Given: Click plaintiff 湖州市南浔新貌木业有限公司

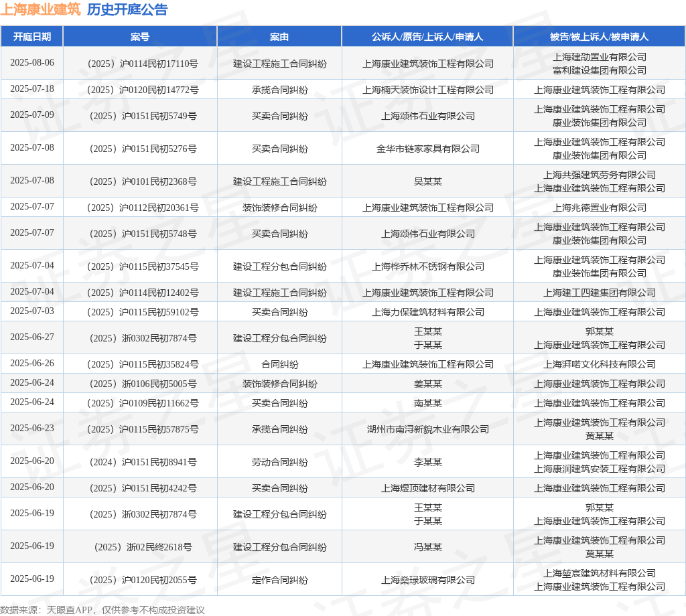Looking at the screenshot, I should (x=428, y=430).
